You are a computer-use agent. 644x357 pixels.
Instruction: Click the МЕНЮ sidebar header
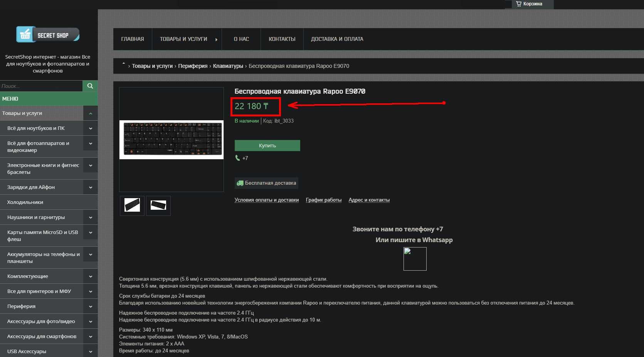coord(49,99)
